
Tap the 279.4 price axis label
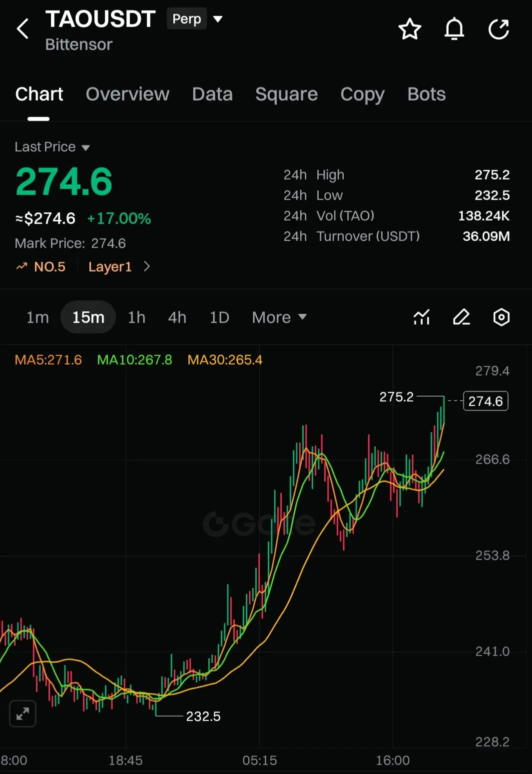(x=492, y=371)
